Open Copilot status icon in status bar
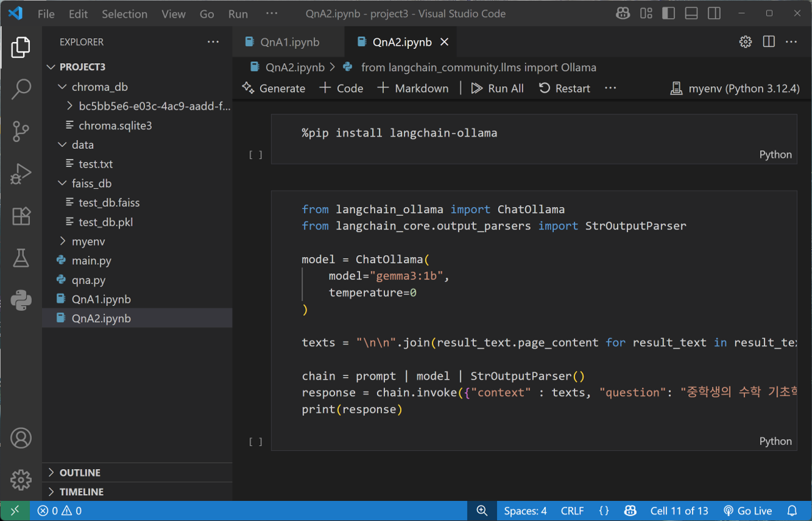Screen dimensions: 812x521 (x=630, y=510)
